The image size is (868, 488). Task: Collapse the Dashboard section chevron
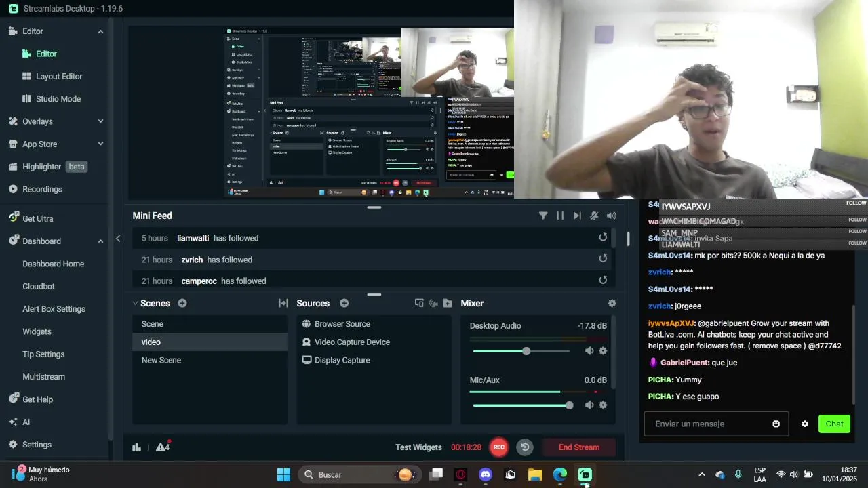pyautogui.click(x=100, y=241)
